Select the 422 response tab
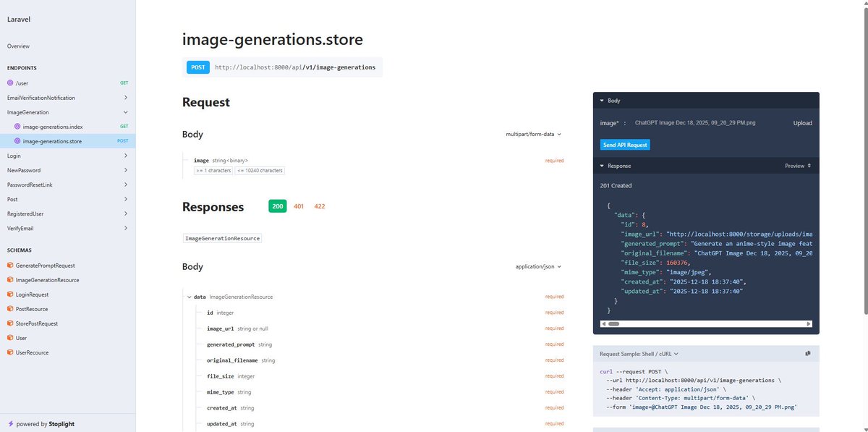 (x=320, y=206)
